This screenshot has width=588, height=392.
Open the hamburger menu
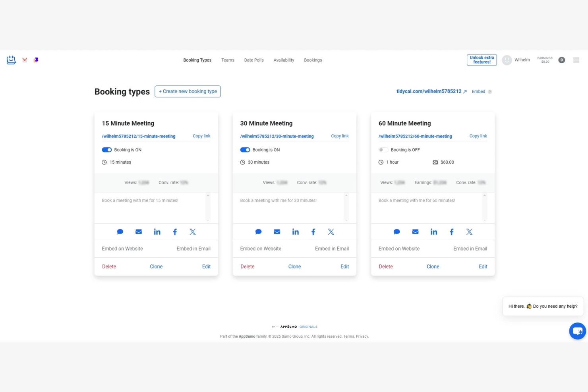coord(576,60)
